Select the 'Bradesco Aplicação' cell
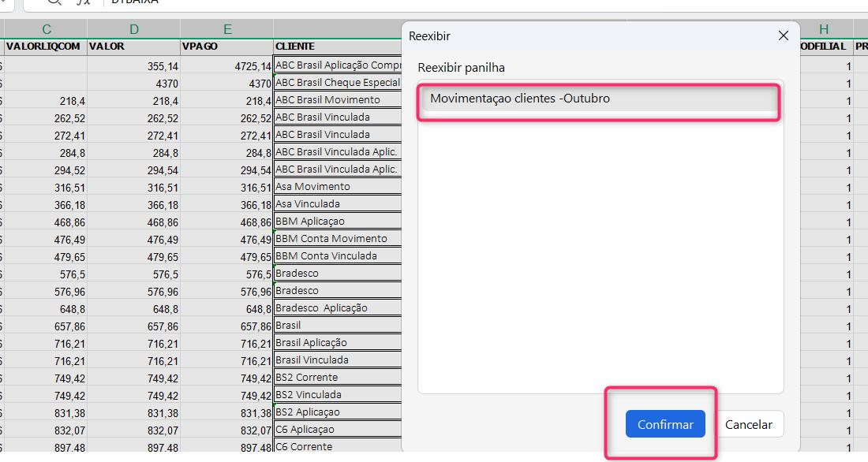 (x=338, y=308)
